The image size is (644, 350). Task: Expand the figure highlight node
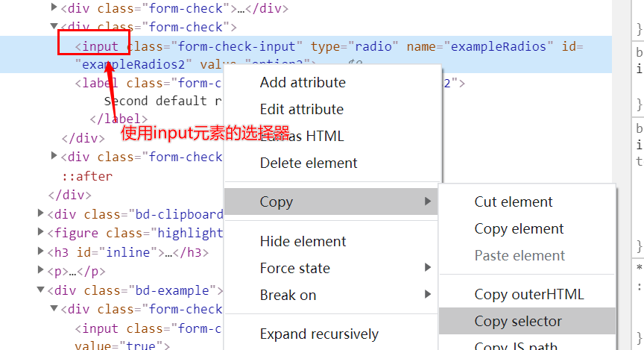(x=40, y=232)
